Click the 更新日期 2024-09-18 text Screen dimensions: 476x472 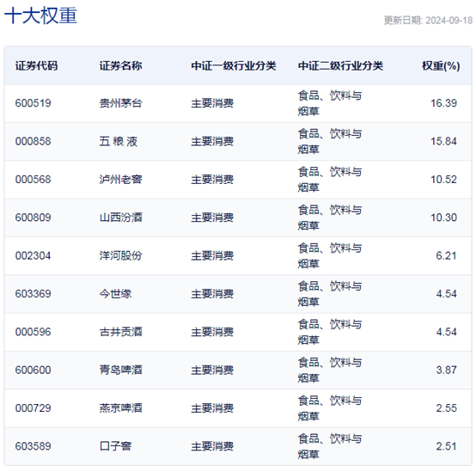(428, 21)
